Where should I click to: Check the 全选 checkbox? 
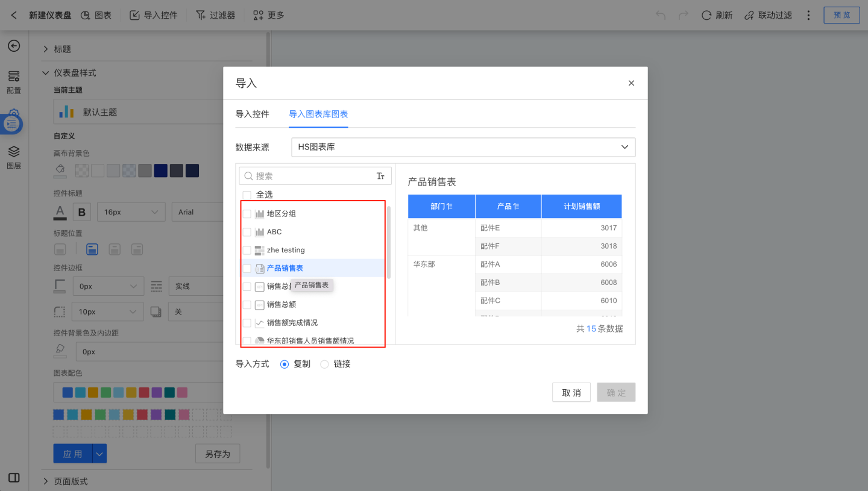coord(247,195)
